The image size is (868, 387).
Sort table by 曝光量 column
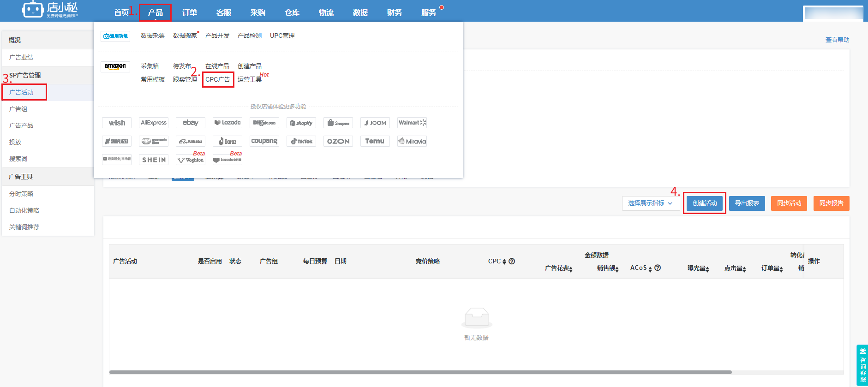(x=707, y=269)
